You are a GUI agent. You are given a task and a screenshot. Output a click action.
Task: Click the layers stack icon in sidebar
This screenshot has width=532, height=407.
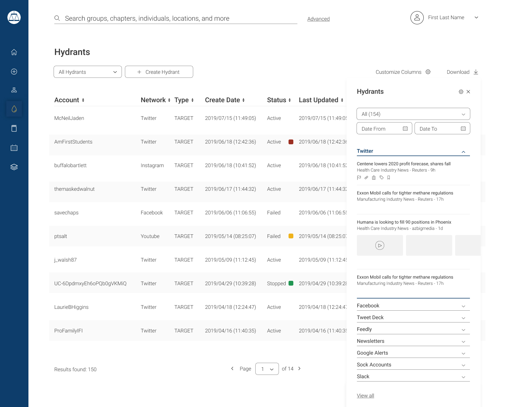tap(14, 167)
